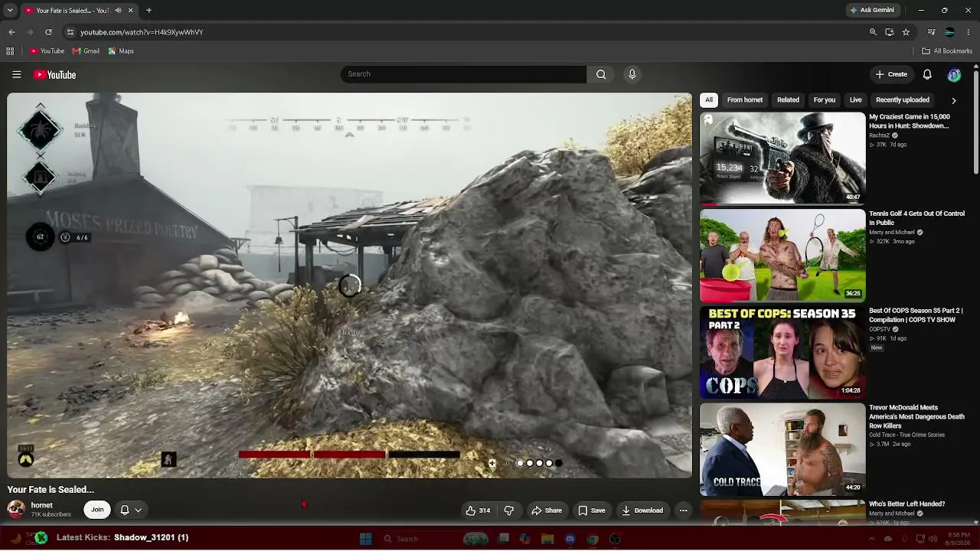Open Chrome from the taskbar
The height and width of the screenshot is (551, 980).
[x=592, y=539]
